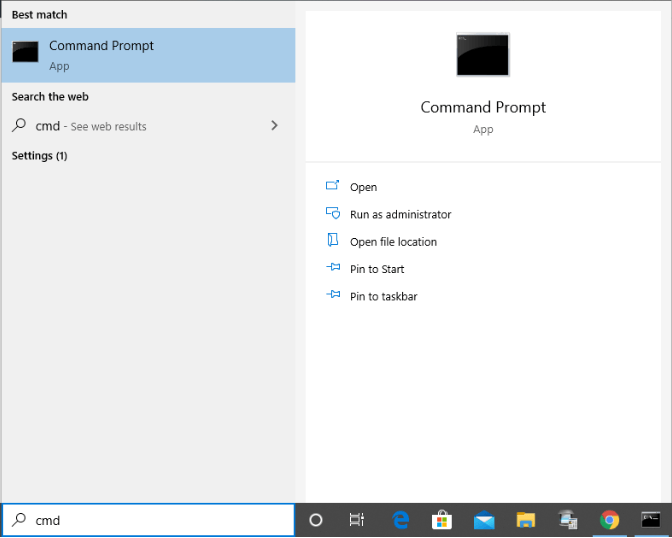Choose Open for Command Prompt

(x=363, y=187)
